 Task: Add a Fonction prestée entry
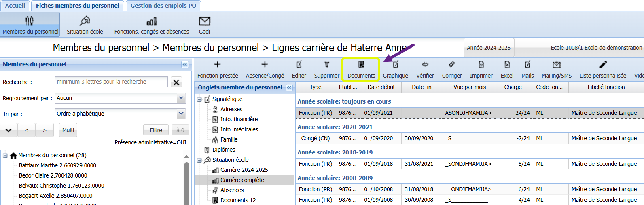[217, 65]
